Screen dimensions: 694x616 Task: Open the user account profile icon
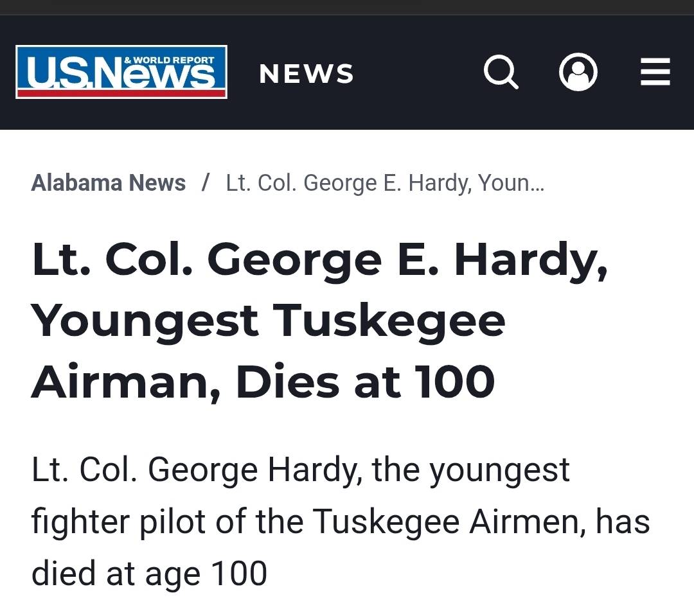coord(578,72)
